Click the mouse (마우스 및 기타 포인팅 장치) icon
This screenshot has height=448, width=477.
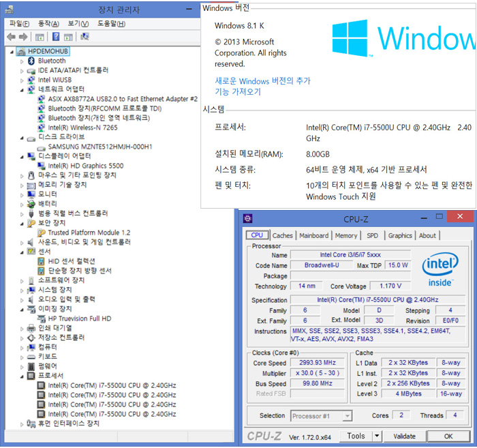pos(31,175)
